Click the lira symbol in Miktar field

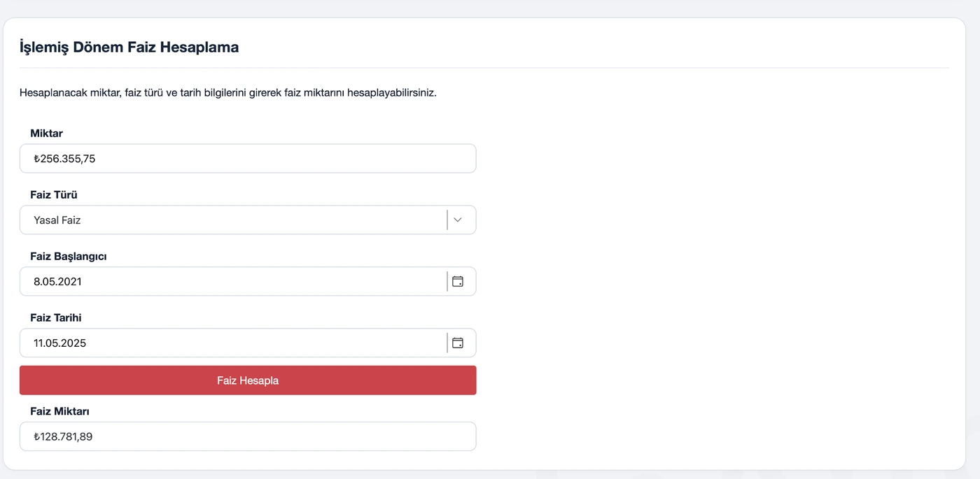click(x=36, y=159)
